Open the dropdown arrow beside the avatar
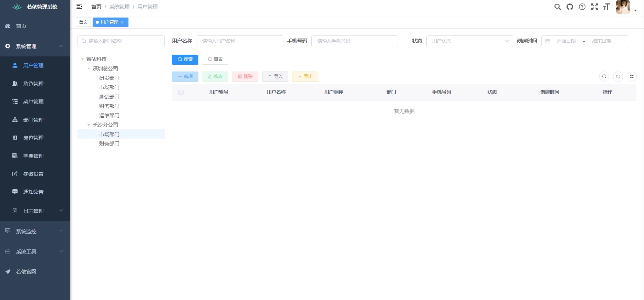Screen dimensions: 644x300 click(x=635, y=11)
